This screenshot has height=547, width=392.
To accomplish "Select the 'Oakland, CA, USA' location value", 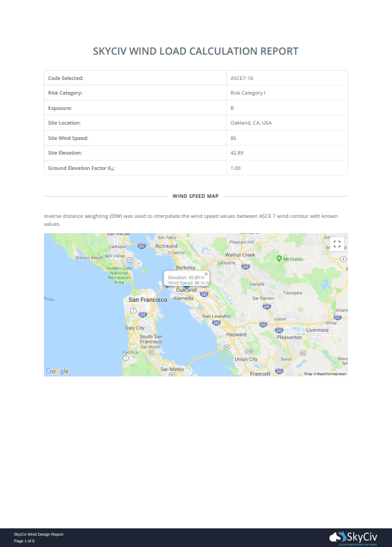I will point(251,123).
